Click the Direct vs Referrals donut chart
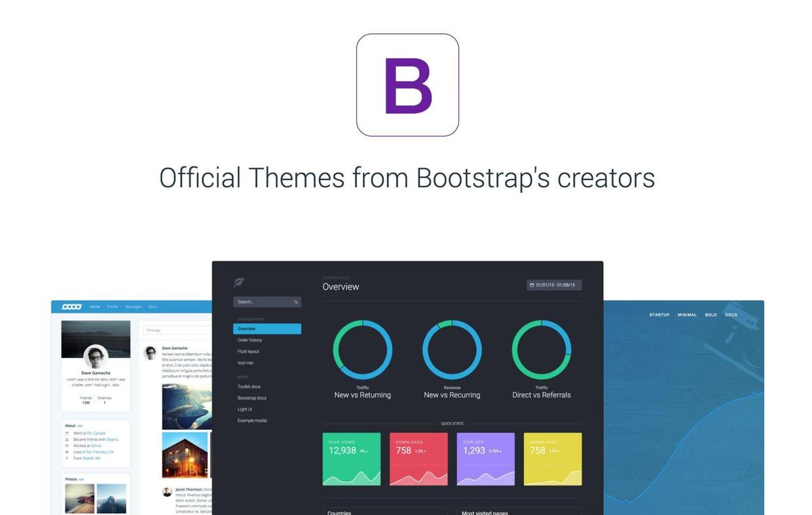812x515 pixels. click(x=542, y=350)
